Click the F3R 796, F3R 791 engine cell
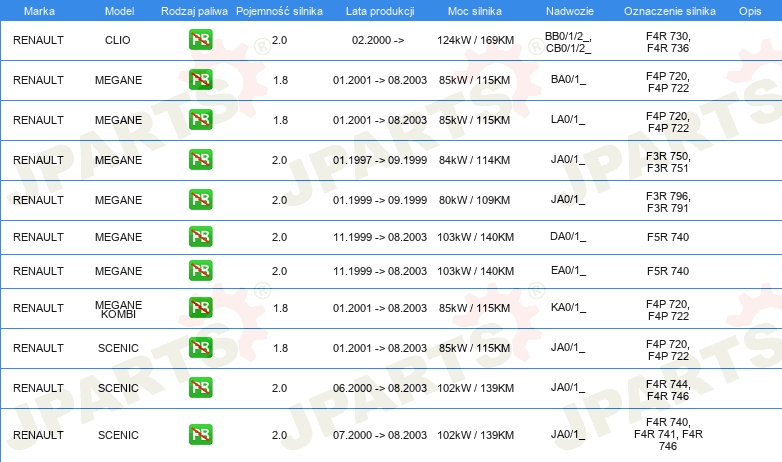 668,202
